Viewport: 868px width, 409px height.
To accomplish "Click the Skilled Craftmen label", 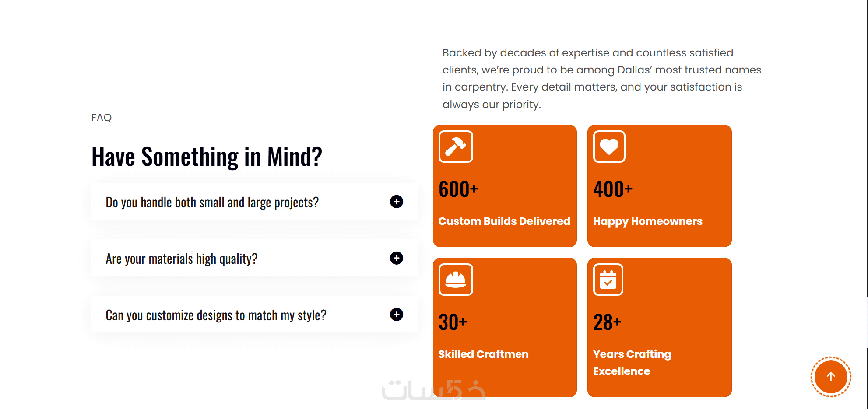I will pos(483,354).
